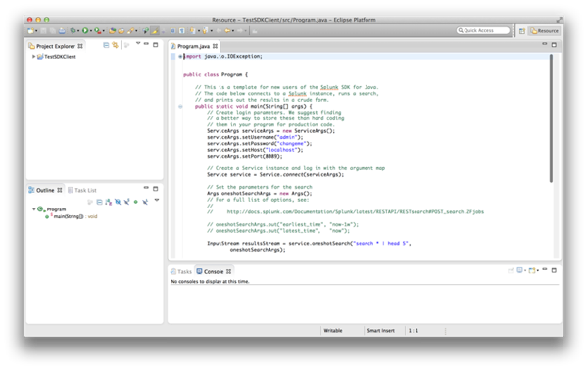This screenshot has width=588, height=370.
Task: Toggle Sort alphabetically in Outline
Action: [x=109, y=202]
